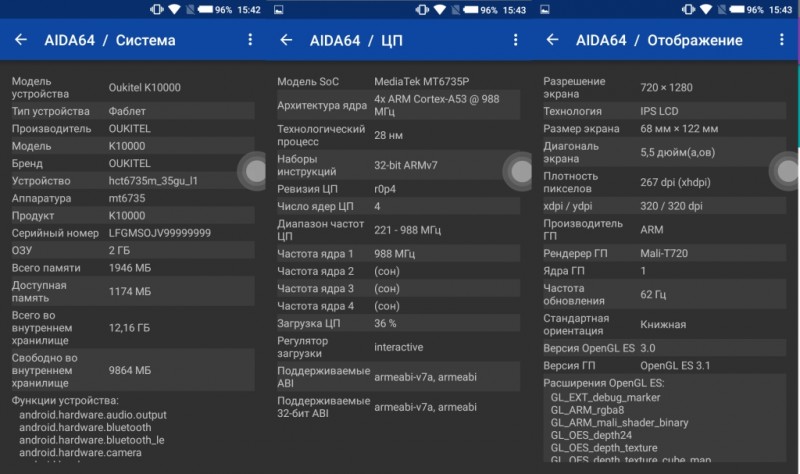The height and width of the screenshot is (474, 800).
Task: Select refresh rate 62 Гц value
Action: [x=653, y=294]
